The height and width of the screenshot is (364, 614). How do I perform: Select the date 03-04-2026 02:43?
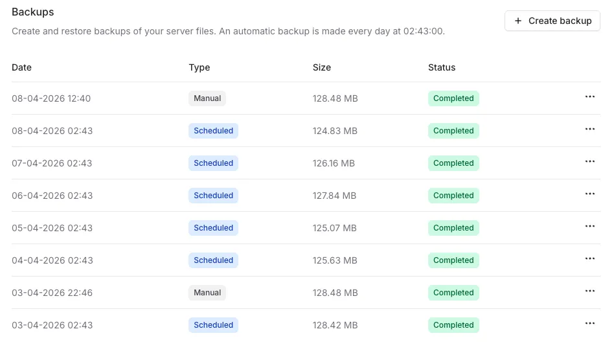[x=52, y=325]
